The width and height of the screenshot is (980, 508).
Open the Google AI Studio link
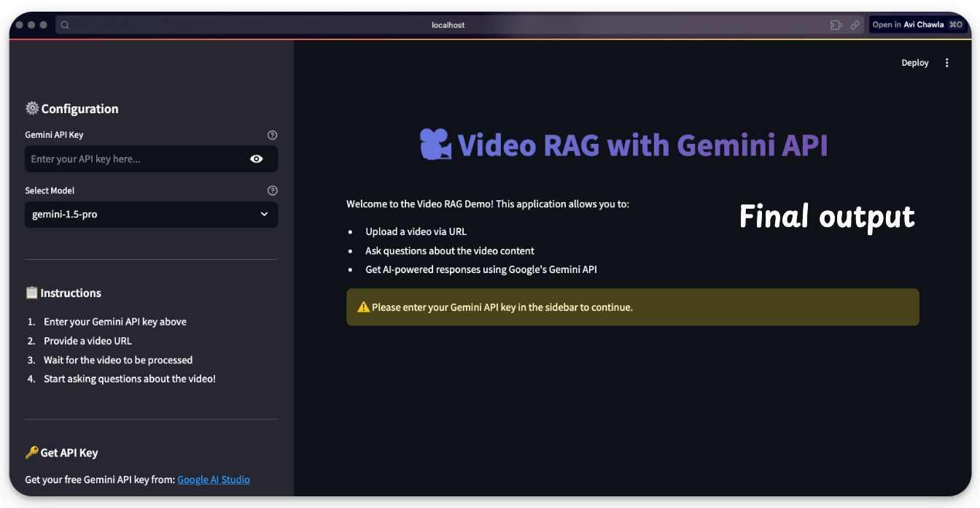pos(214,480)
